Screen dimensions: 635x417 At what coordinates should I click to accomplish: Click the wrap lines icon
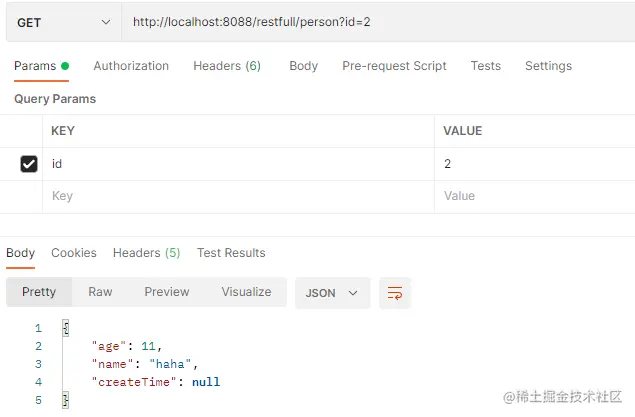(395, 293)
